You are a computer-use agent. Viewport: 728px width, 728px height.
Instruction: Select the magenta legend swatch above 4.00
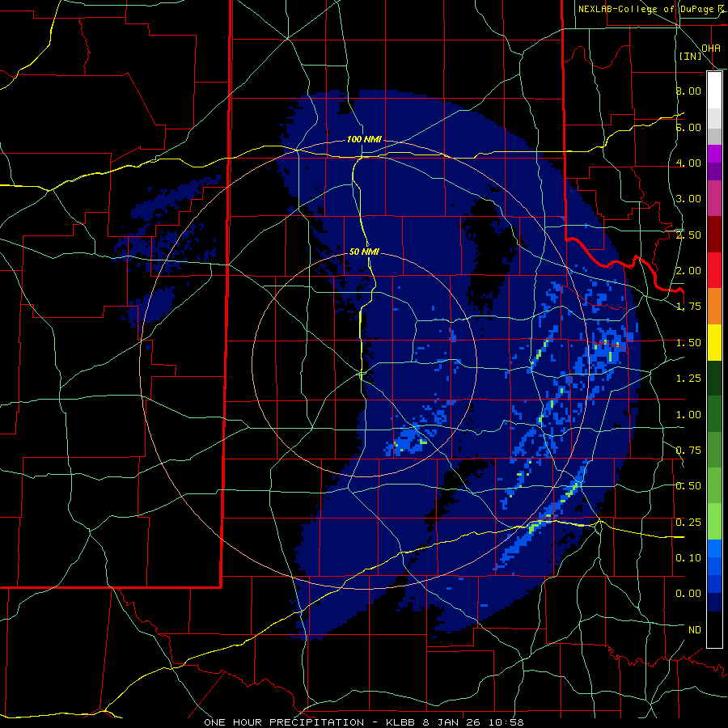tap(714, 154)
